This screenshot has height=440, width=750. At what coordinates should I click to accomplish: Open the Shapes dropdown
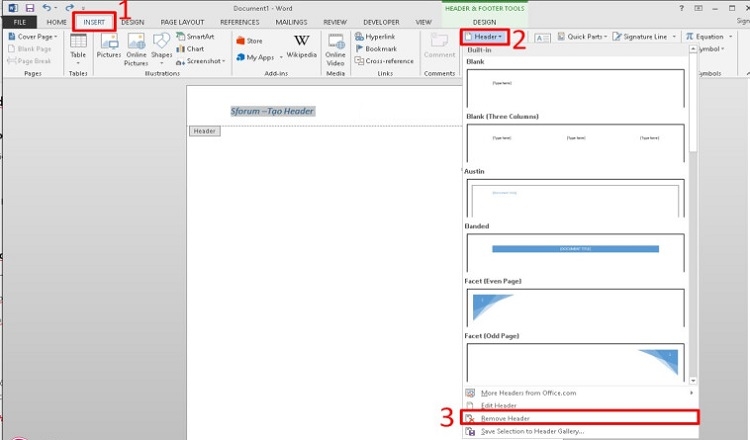(161, 48)
